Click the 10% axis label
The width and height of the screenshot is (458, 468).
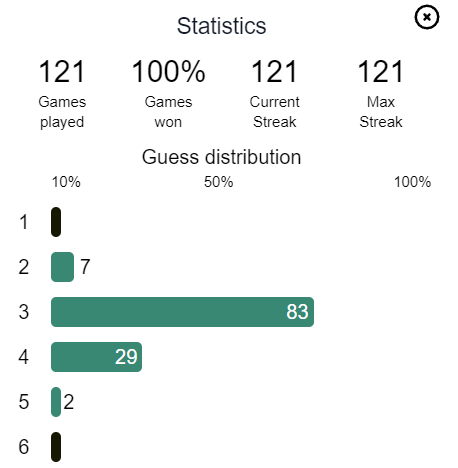(x=66, y=182)
